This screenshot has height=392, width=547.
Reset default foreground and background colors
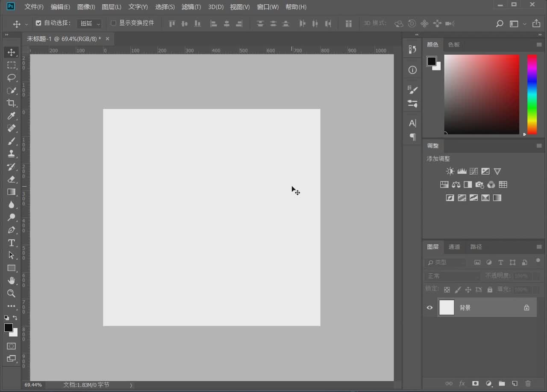click(6, 318)
